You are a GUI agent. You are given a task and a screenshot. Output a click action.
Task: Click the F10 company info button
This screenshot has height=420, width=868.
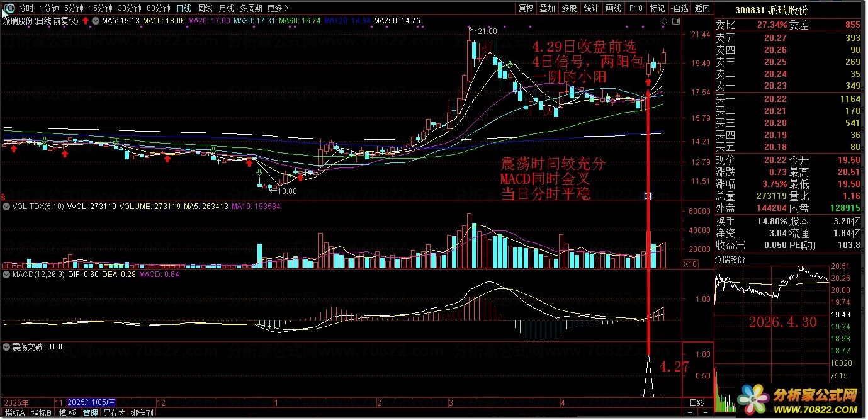click(636, 8)
